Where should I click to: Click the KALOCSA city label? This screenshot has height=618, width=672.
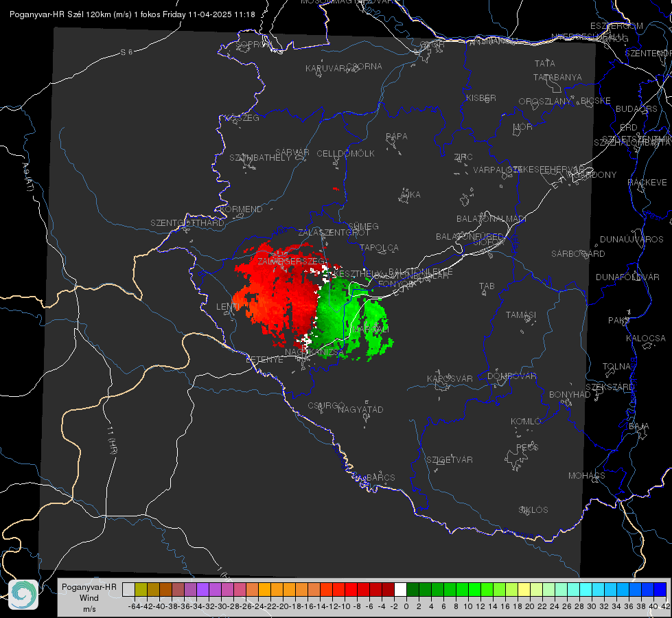[x=645, y=339]
